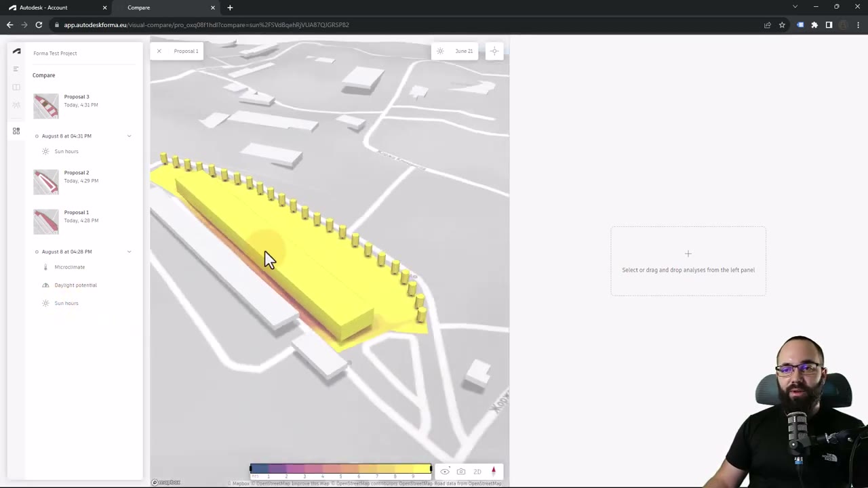This screenshot has width=868, height=488.
Task: Switch the map view to 2D
Action: (477, 471)
